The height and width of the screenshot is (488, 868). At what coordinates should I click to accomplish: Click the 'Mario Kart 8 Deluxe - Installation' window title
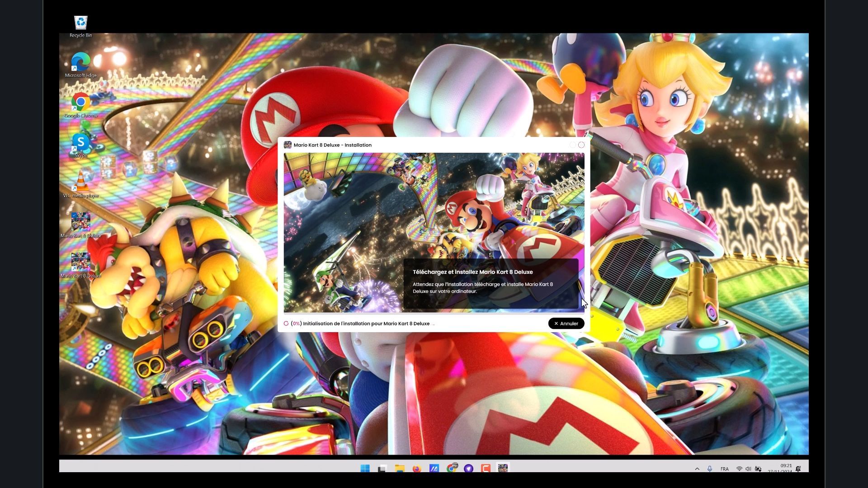[x=333, y=145]
